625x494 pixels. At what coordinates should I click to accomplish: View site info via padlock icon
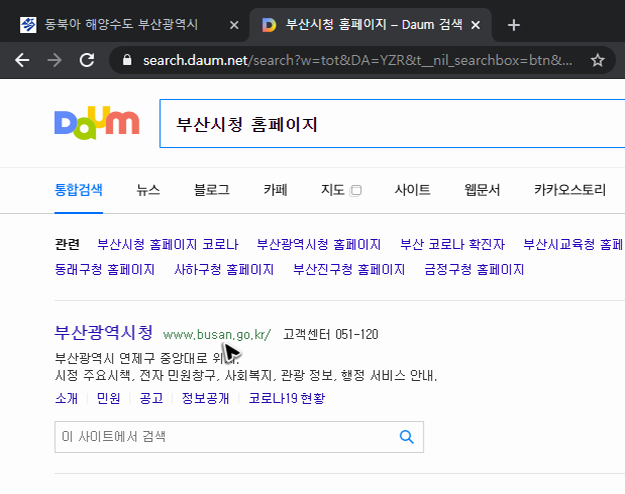point(127,60)
